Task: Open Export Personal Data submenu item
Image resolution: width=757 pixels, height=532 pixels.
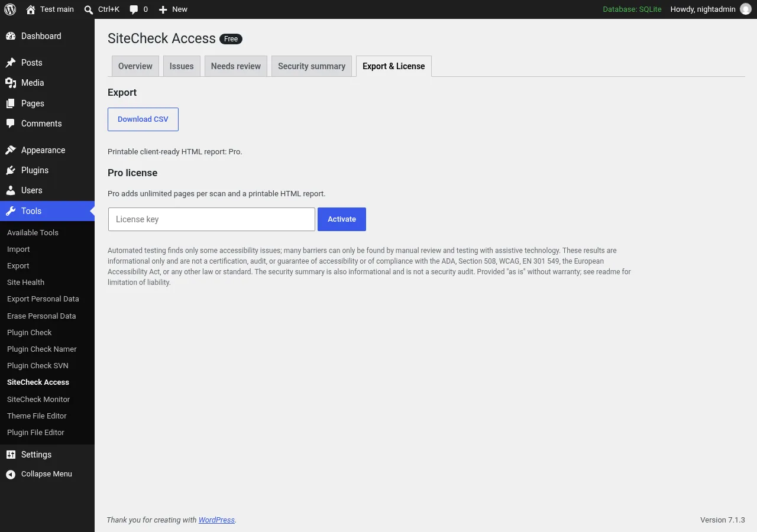Action: point(43,299)
